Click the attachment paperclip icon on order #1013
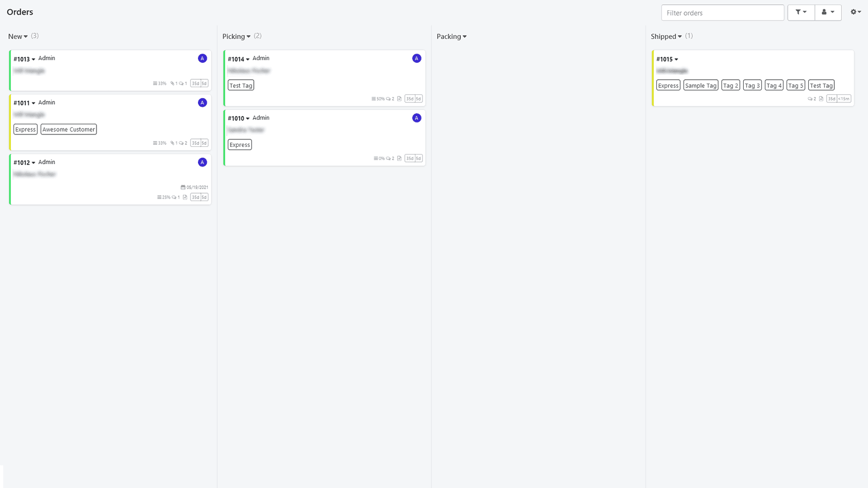Screen dimensions: 868x488 [172, 83]
